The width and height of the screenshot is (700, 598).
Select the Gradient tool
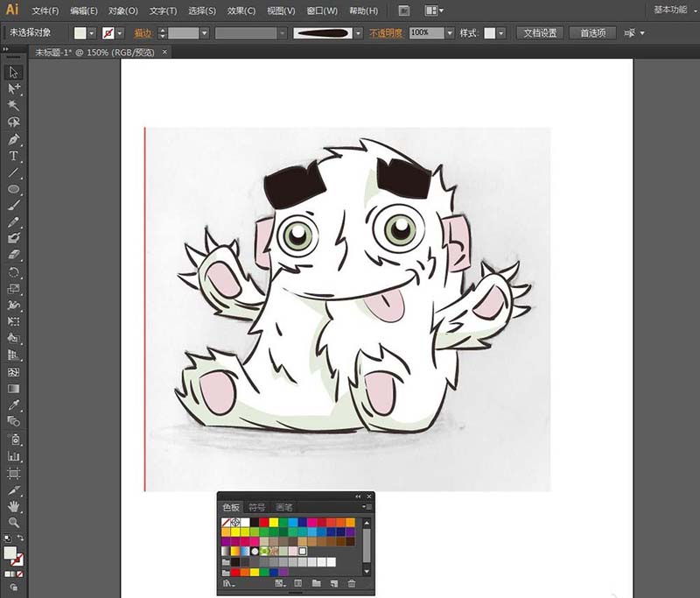[13, 389]
